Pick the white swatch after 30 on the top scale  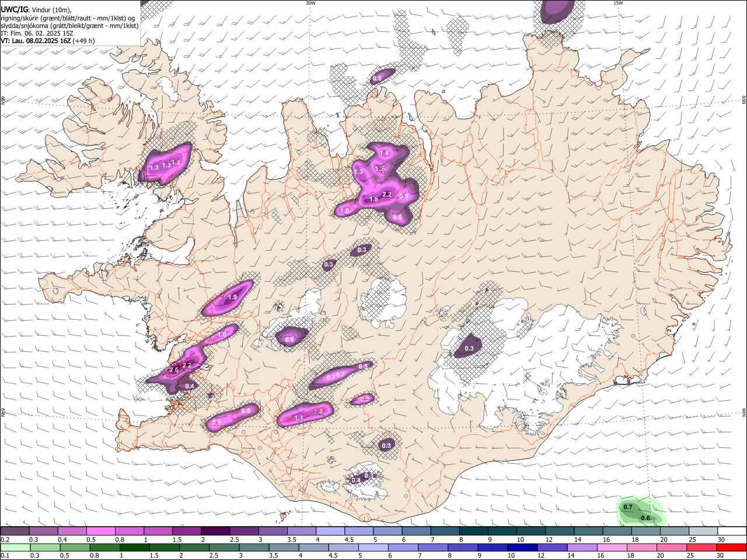[732, 531]
